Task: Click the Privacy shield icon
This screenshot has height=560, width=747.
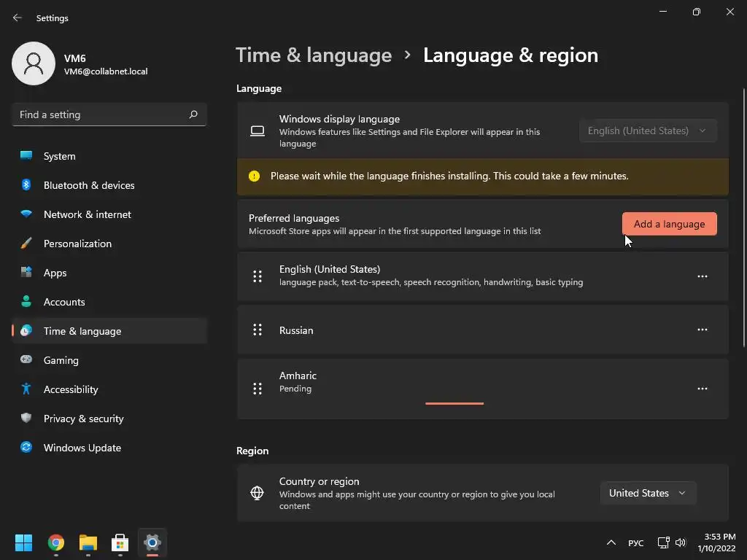Action: pyautogui.click(x=26, y=418)
